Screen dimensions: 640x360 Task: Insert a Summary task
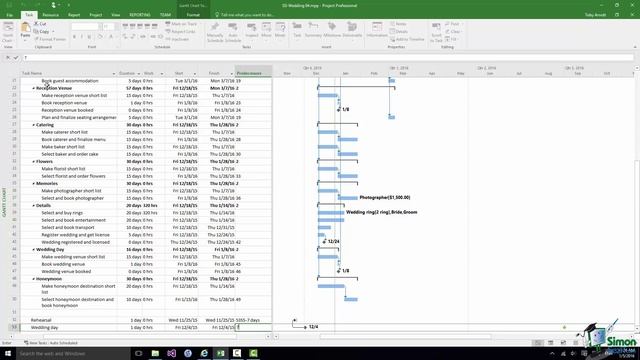click(x=313, y=31)
